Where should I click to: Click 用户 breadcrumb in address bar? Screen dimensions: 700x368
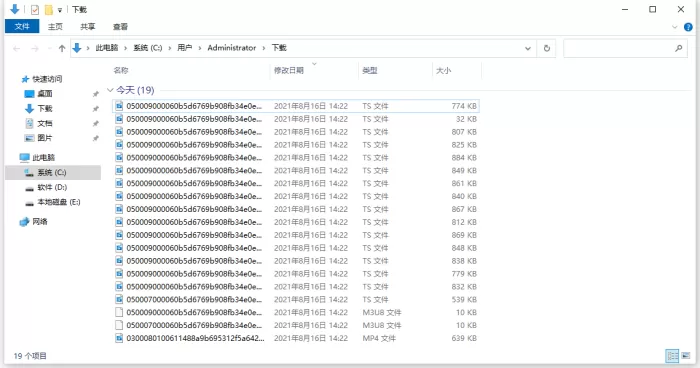[184, 48]
